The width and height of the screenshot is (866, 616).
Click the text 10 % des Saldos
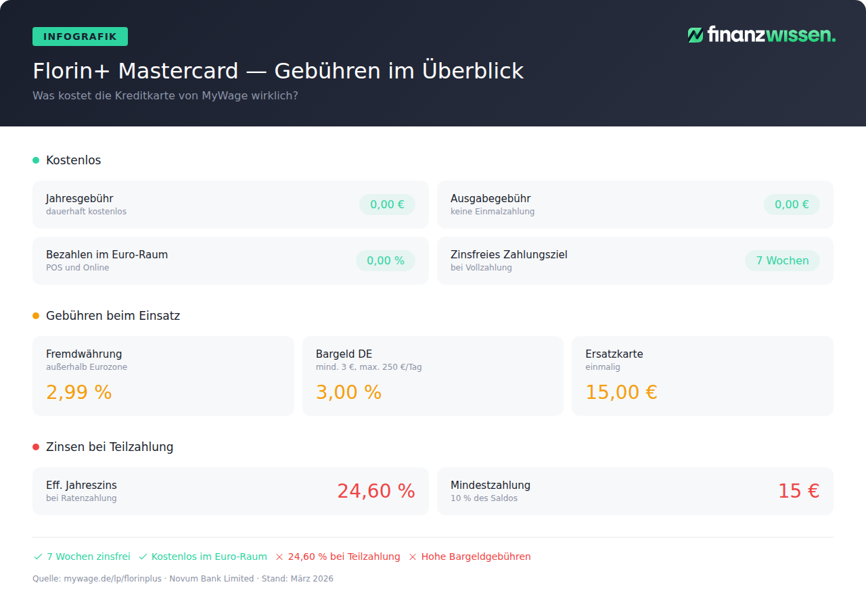coord(484,498)
